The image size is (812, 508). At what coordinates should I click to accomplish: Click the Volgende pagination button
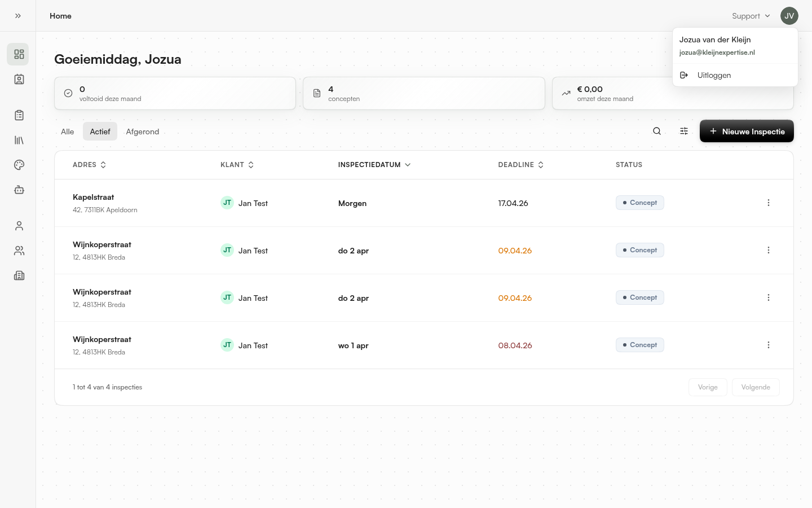click(756, 387)
